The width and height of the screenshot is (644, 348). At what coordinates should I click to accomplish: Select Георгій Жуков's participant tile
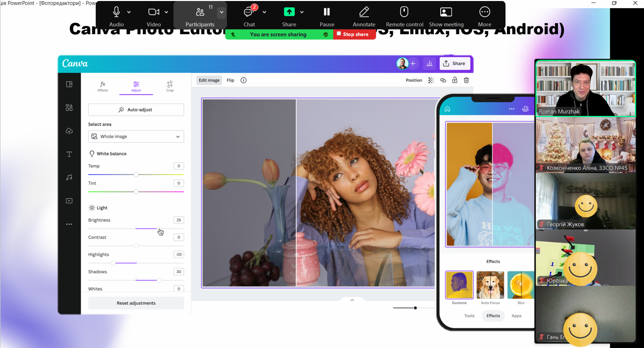pos(585,201)
